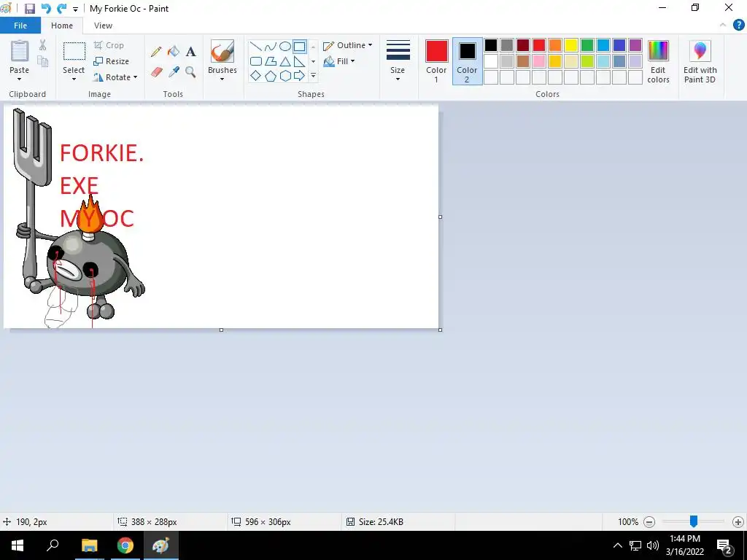Screen dimensions: 747x560
Task: Expand the Brushes dropdown arrow
Action: [x=222, y=79]
